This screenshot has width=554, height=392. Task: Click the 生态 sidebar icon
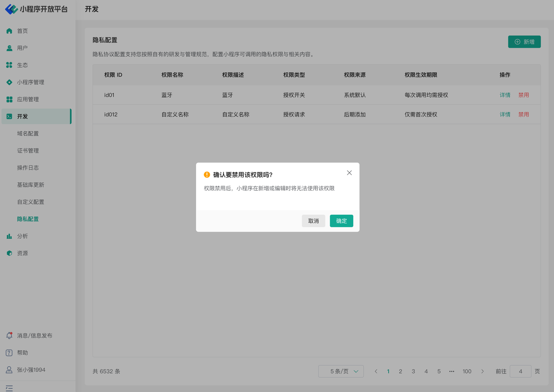click(x=9, y=65)
